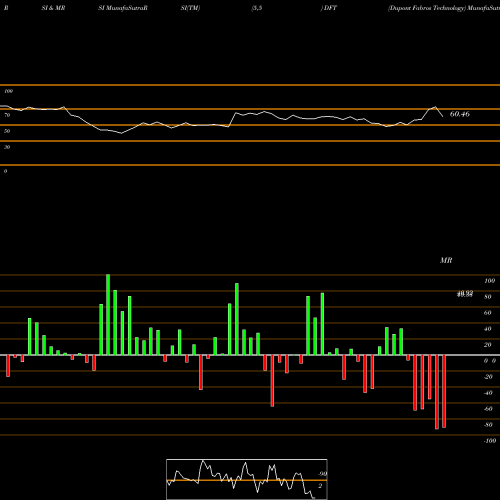Click the 40 label on the MR scale

coord(488,329)
